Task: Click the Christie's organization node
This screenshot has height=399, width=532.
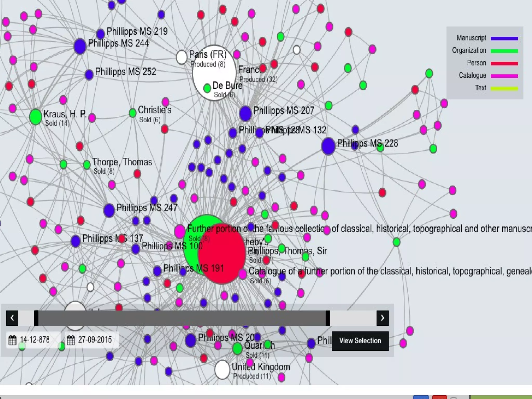Action: tap(132, 113)
